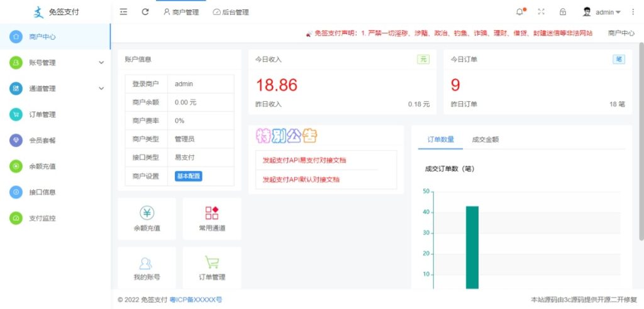
Task: Expand the 通道管理 sidebar menu
Action: coord(55,89)
